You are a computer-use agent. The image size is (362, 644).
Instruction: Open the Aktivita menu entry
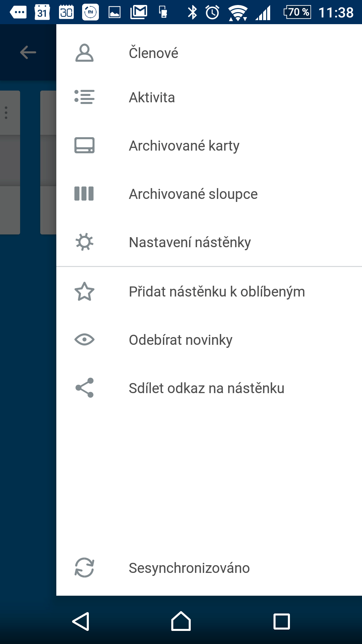pyautogui.click(x=152, y=98)
